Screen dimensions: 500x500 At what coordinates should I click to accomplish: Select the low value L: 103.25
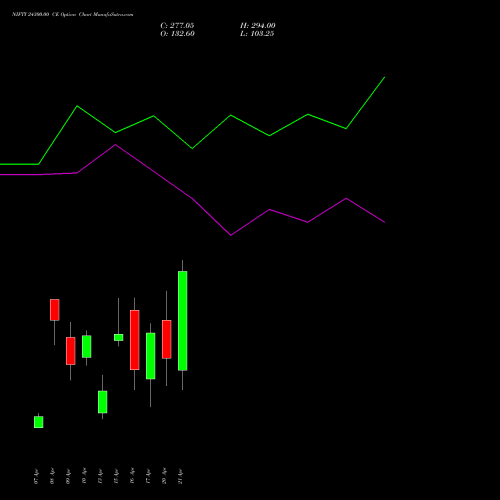tap(257, 34)
